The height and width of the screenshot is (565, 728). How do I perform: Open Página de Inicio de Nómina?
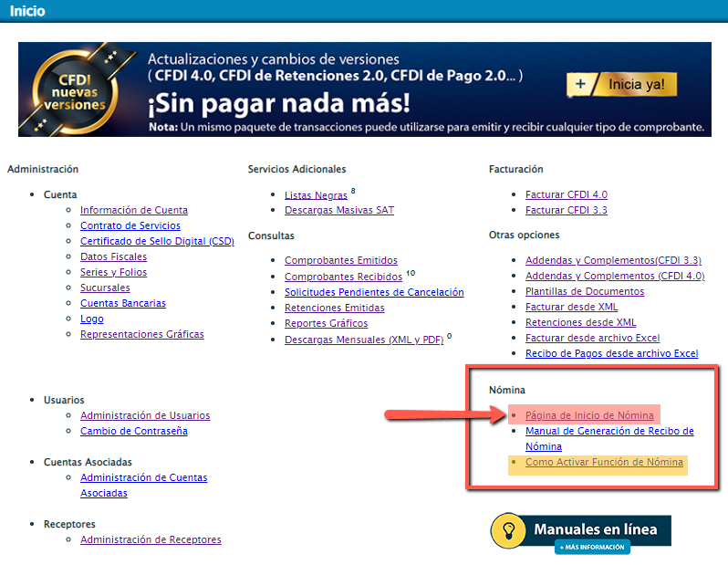tap(589, 415)
